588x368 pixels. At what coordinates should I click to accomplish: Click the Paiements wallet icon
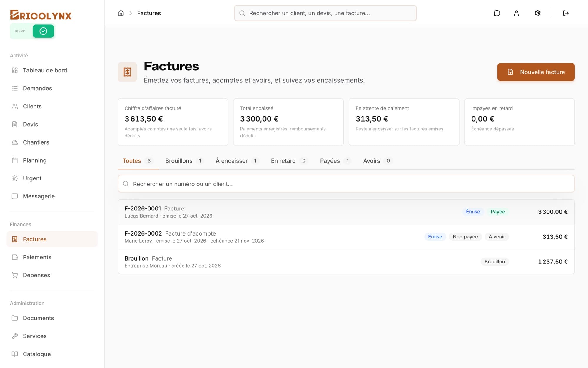(15, 257)
